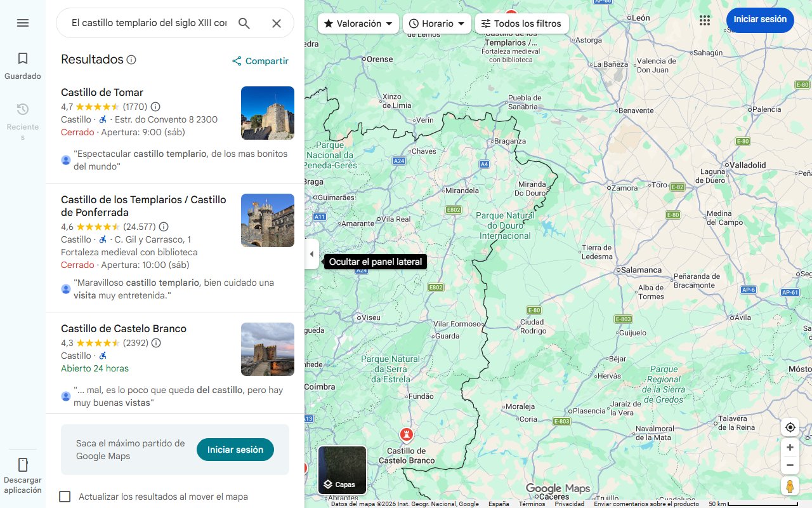Zoom out with the minus button
812x508 pixels.
coord(790,465)
